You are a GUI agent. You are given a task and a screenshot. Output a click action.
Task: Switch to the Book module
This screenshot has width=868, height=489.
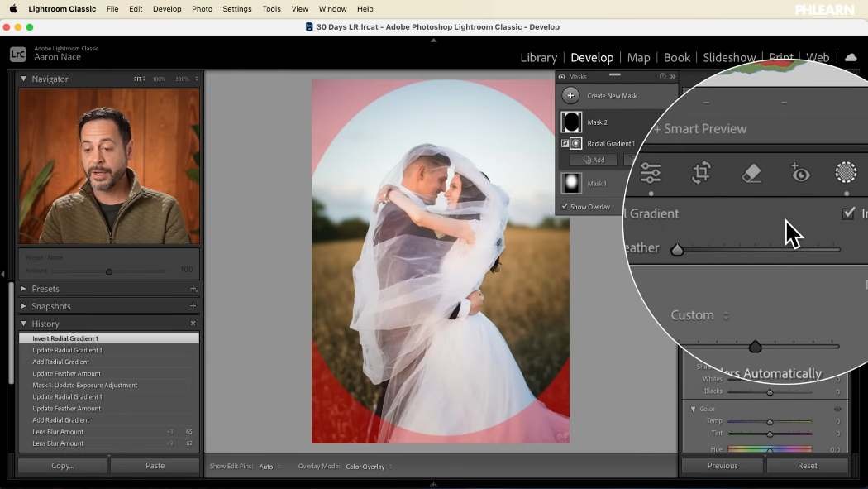pos(676,58)
